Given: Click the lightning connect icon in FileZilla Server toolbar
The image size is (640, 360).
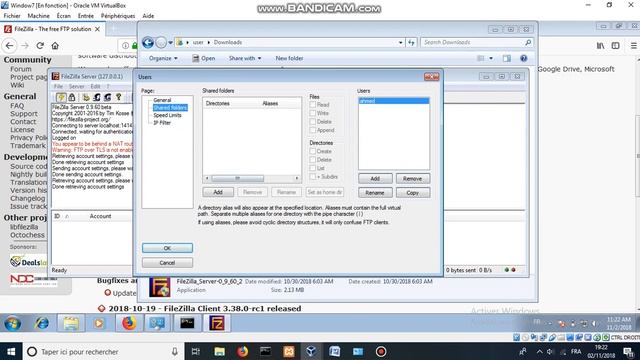Looking at the screenshot, I should [61, 97].
